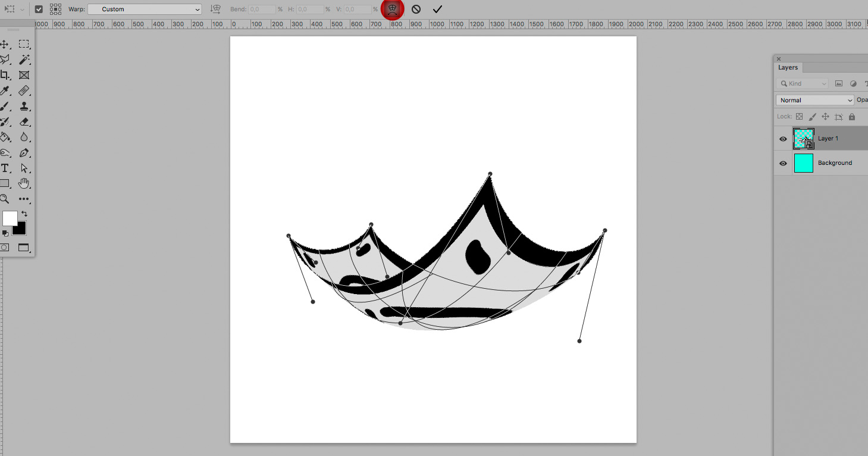The width and height of the screenshot is (868, 456).
Task: Lock layer position
Action: tap(825, 117)
